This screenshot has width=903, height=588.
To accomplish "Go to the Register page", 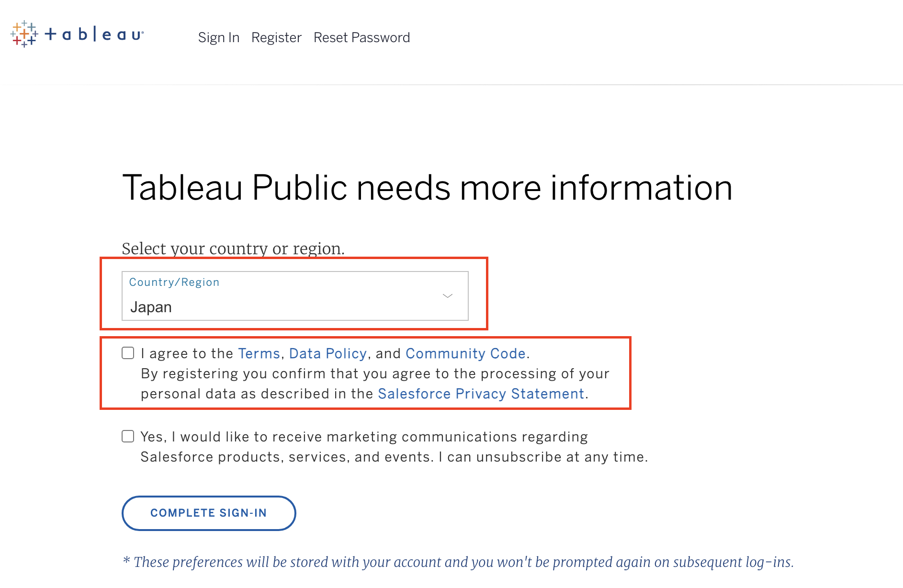I will [276, 37].
